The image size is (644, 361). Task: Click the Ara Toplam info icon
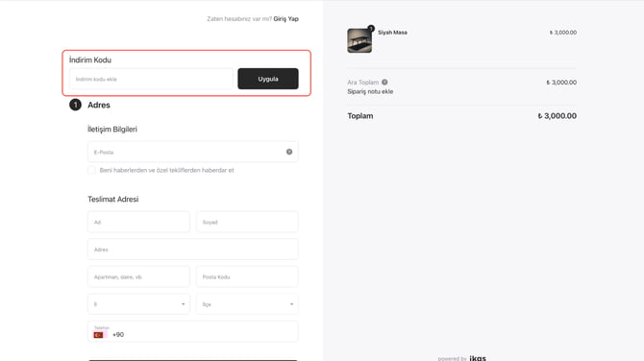tap(384, 82)
